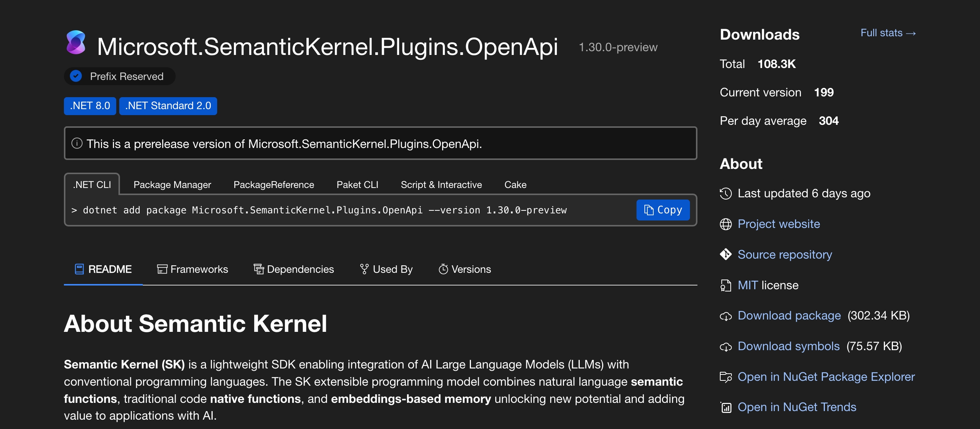
Task: Click the clock icon next to Last updated
Action: [726, 193]
